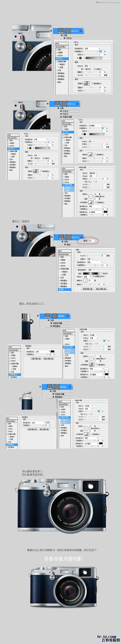Open gloss contour picker in 浮雕效果 bevel dialog
122x644 pixels.
pyautogui.click(x=91, y=203)
